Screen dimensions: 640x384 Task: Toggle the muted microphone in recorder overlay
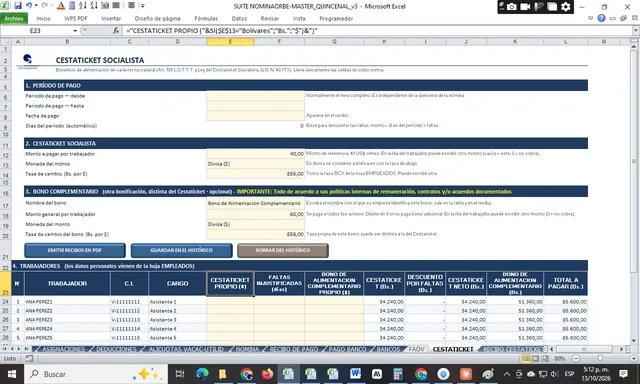point(539,7)
